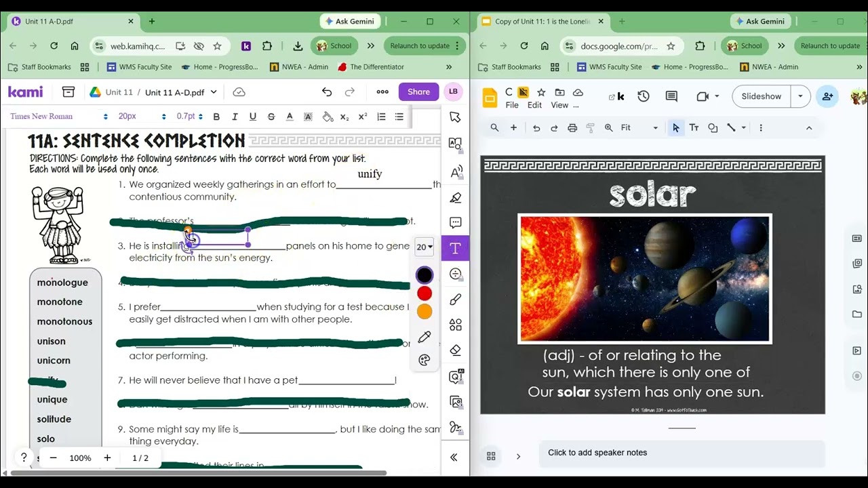The image size is (868, 488).
Task: Open the Fit zoom dropdown in Slides
Action: pos(639,127)
